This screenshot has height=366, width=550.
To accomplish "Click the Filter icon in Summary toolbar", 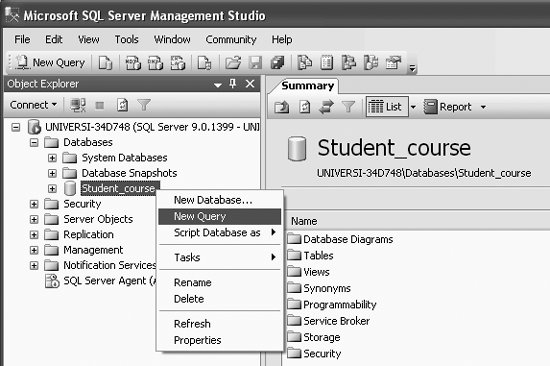I will (x=348, y=107).
